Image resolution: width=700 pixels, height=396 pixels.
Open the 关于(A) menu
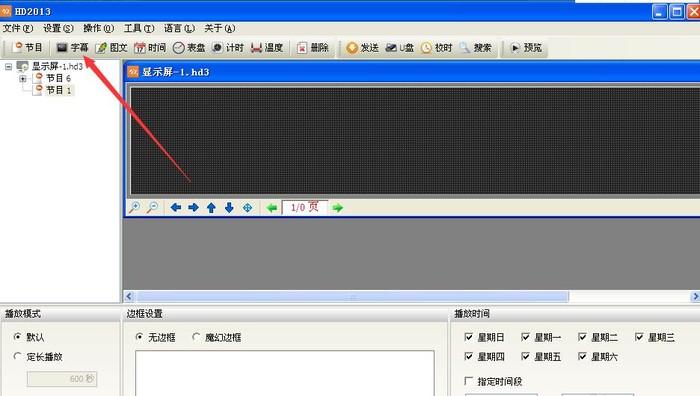pos(220,28)
